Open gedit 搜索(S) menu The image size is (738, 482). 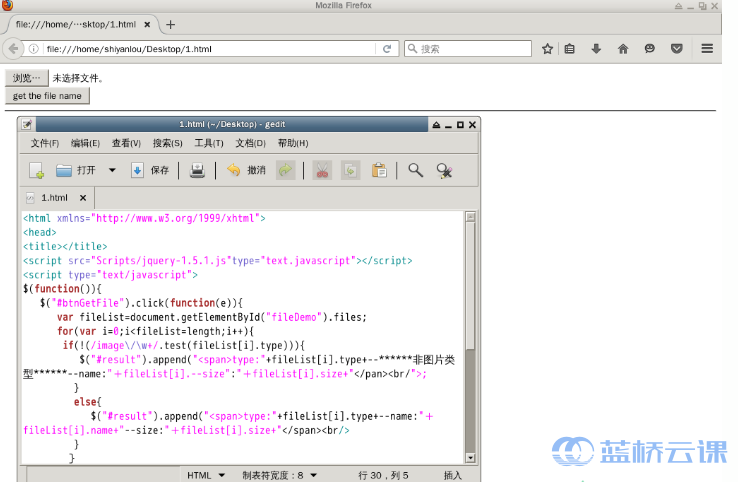[167, 143]
